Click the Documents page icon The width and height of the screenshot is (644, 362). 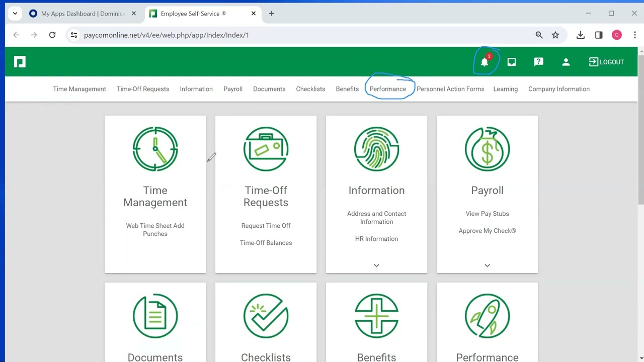[155, 316]
